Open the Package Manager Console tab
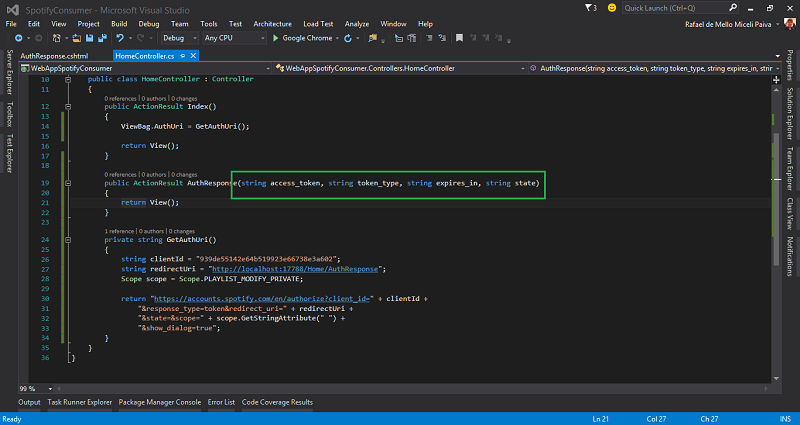Screen dimensions: 800x425 [x=161, y=402]
